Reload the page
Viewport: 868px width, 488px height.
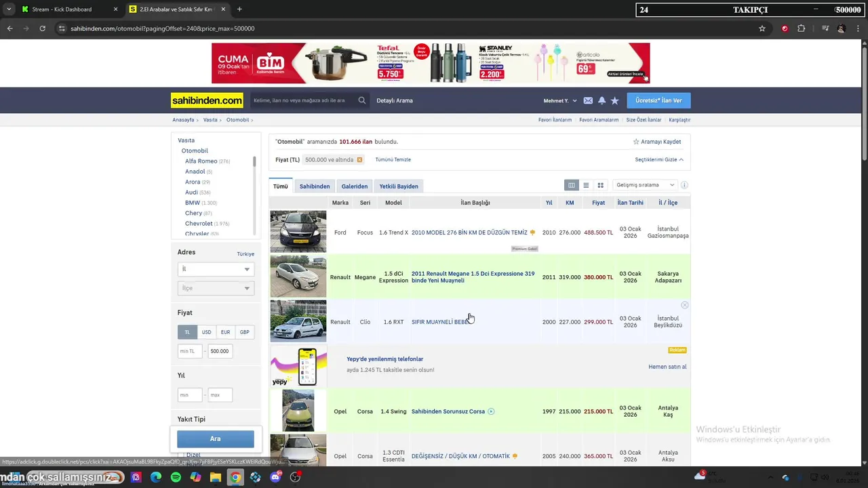click(x=42, y=28)
